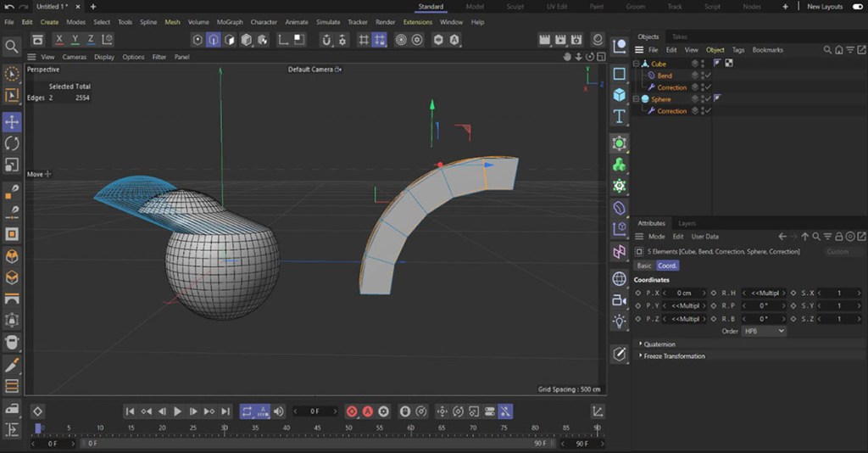Select the Move tool in left toolbar
This screenshot has width=868, height=453.
pos(12,122)
